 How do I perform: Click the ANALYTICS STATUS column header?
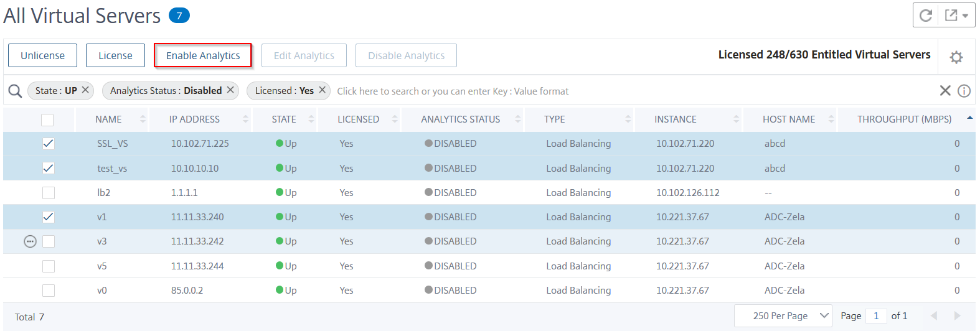[460, 119]
